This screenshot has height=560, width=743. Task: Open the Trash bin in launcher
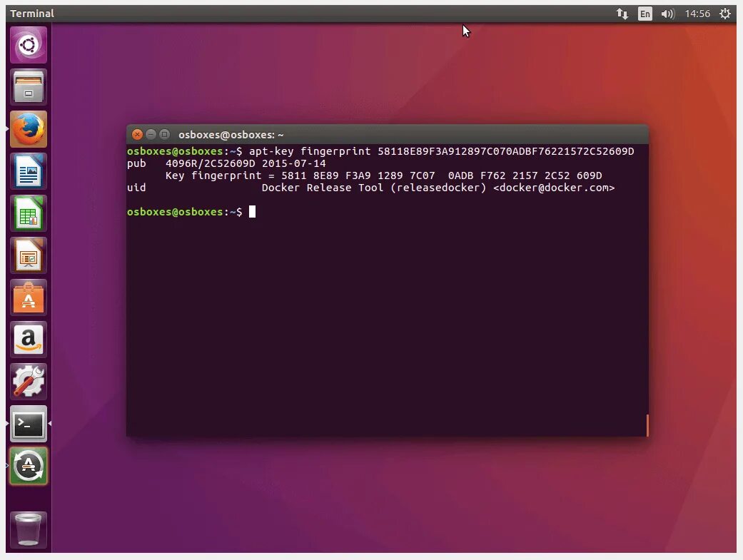tap(29, 529)
